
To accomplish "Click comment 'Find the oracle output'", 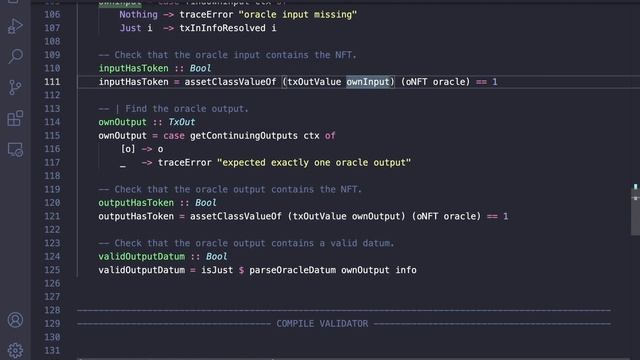I will point(173,109).
